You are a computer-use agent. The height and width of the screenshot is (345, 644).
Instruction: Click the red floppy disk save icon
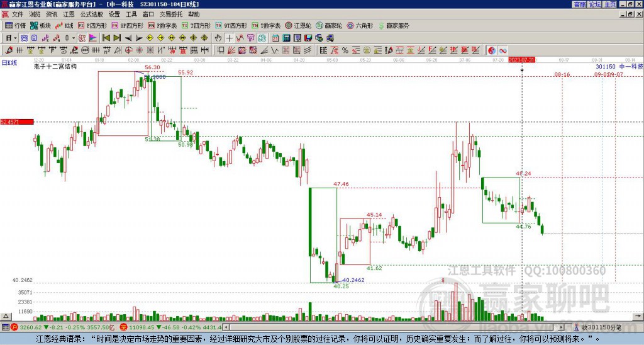pos(308,38)
